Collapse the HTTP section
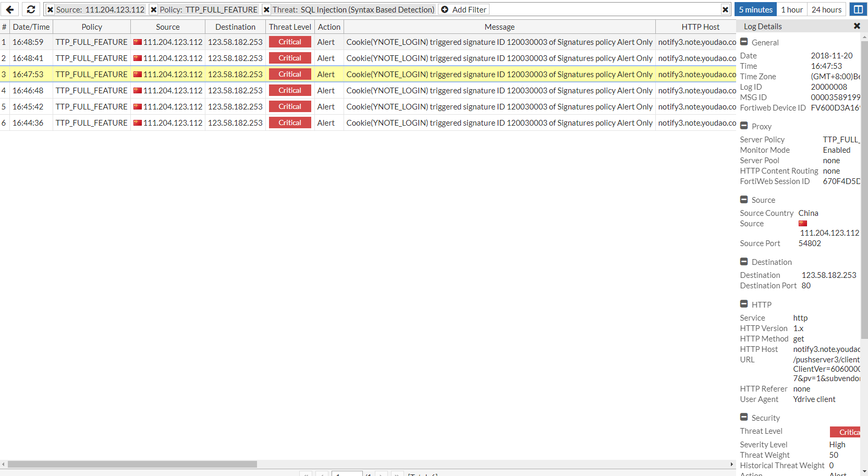Screen dimensions: 868x476 pos(744,304)
